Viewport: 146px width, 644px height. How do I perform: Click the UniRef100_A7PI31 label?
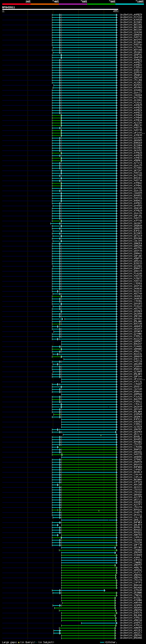click(x=131, y=382)
